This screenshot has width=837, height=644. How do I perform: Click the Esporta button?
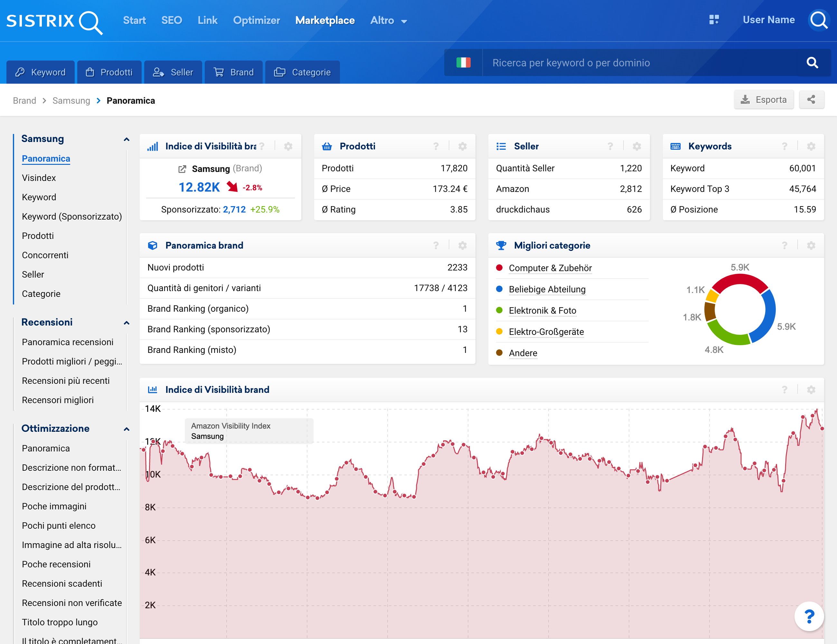pos(763,100)
